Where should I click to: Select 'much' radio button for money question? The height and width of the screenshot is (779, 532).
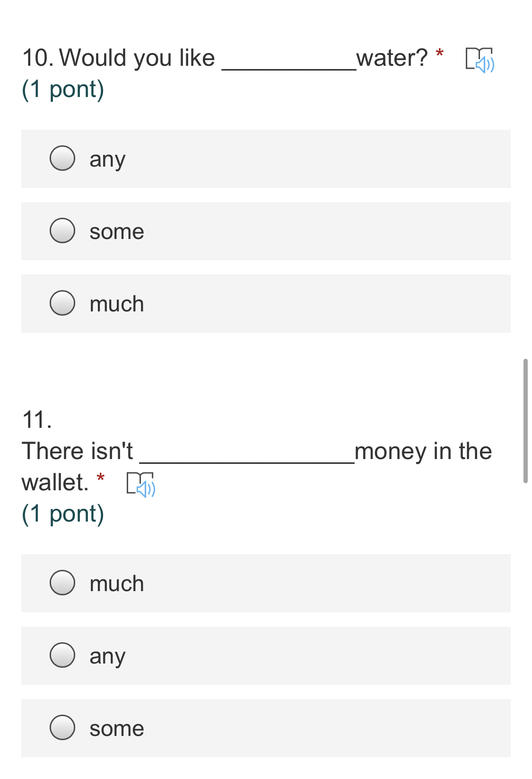pos(62,583)
